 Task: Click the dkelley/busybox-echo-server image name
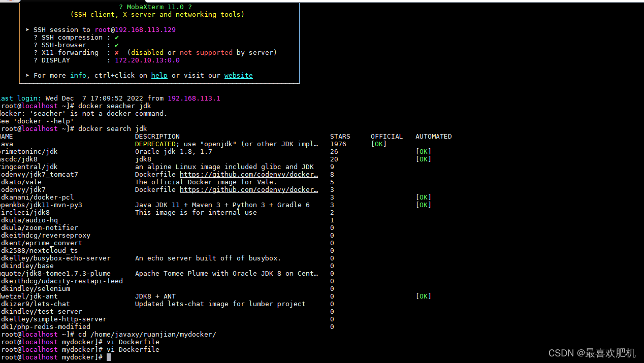[55, 258]
